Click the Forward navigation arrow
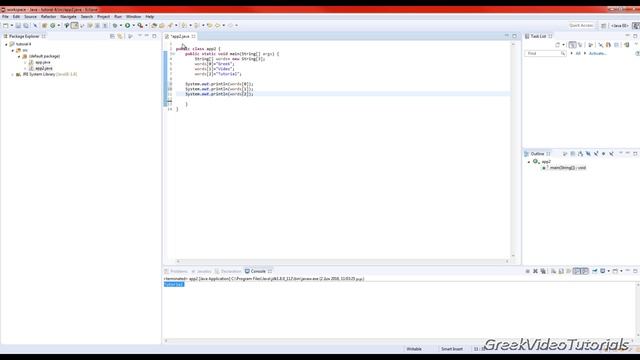Screen dimensions: 640x360 230,25
